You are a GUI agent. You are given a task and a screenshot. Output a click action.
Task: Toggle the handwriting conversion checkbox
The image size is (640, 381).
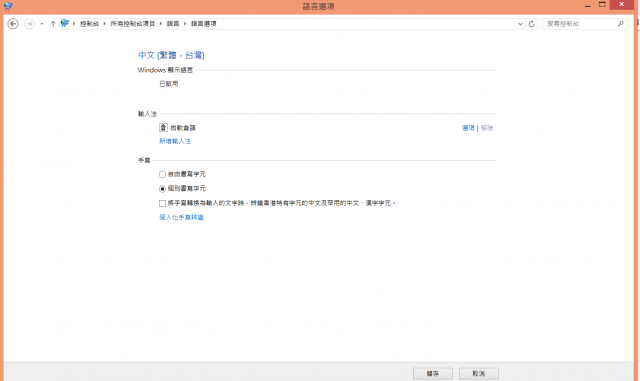(x=162, y=203)
